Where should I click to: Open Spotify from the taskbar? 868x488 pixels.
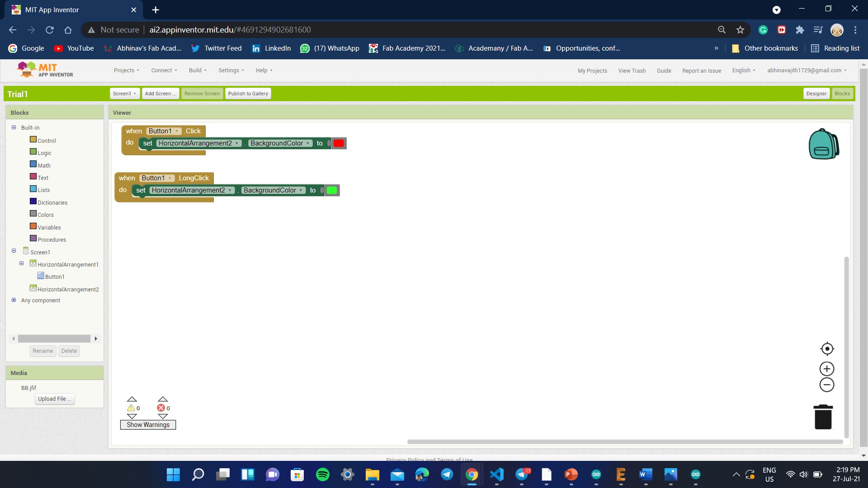click(x=323, y=474)
